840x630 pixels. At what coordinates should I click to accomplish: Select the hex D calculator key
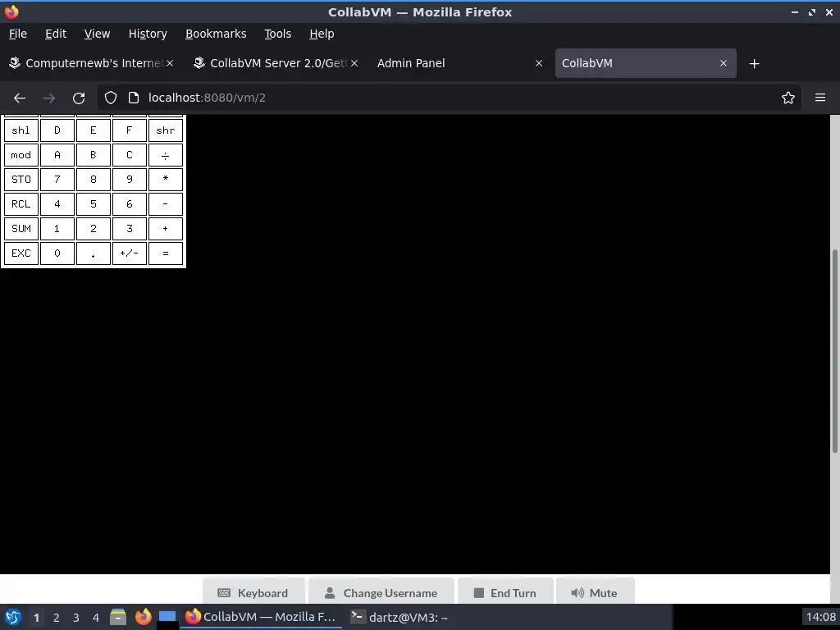pyautogui.click(x=57, y=130)
